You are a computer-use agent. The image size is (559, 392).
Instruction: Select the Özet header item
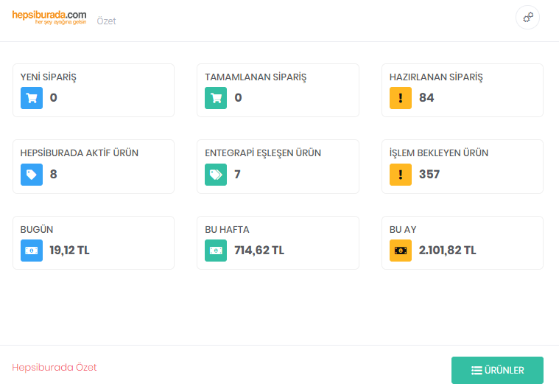tap(107, 21)
